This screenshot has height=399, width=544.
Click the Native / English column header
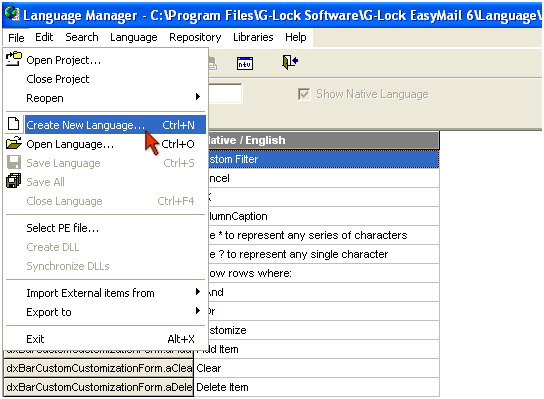[x=323, y=140]
